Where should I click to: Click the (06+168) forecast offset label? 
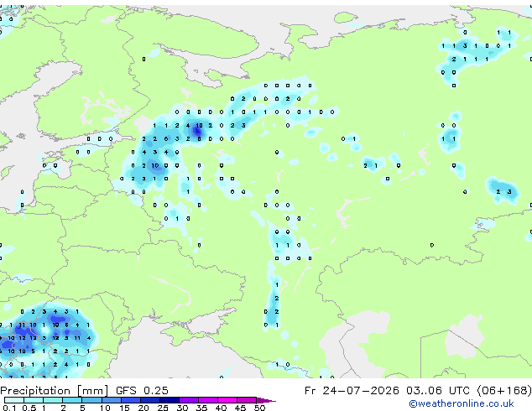[504, 391]
